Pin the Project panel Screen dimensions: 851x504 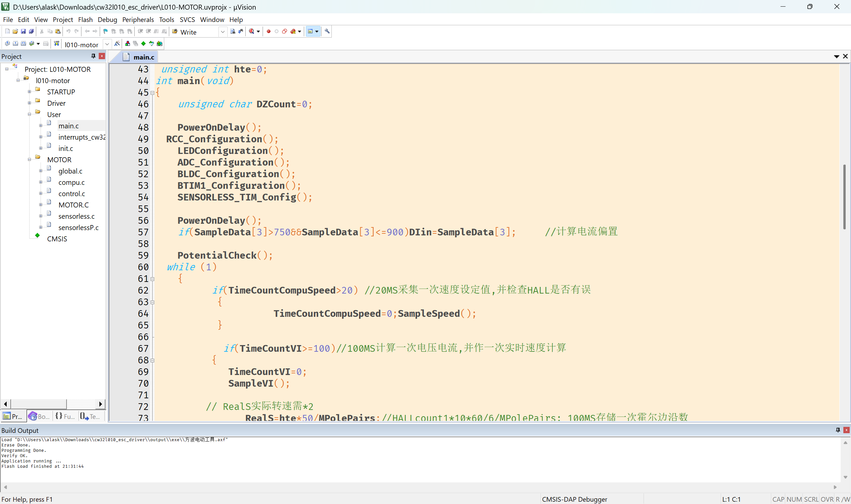(x=93, y=56)
